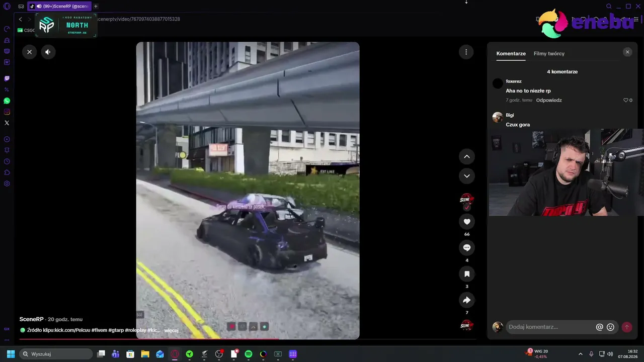Screen dimensions: 644x362
Task: Reply to foxerez's comment via Odpowiedz
Action: 549,100
